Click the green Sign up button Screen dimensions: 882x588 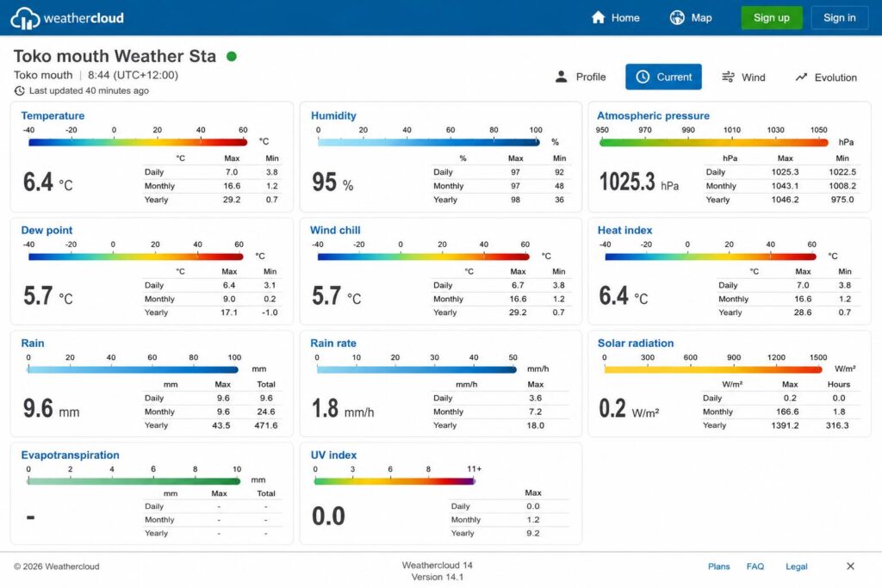click(x=771, y=18)
